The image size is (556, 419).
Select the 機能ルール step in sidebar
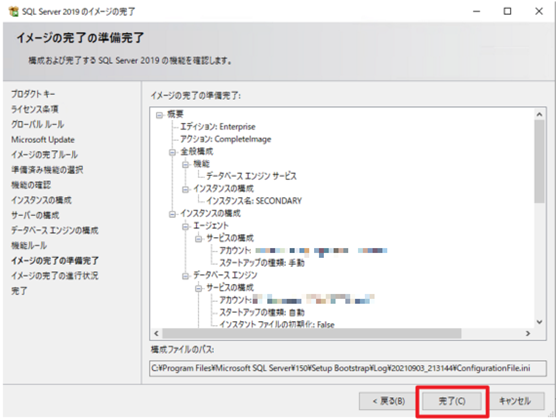pyautogui.click(x=29, y=245)
